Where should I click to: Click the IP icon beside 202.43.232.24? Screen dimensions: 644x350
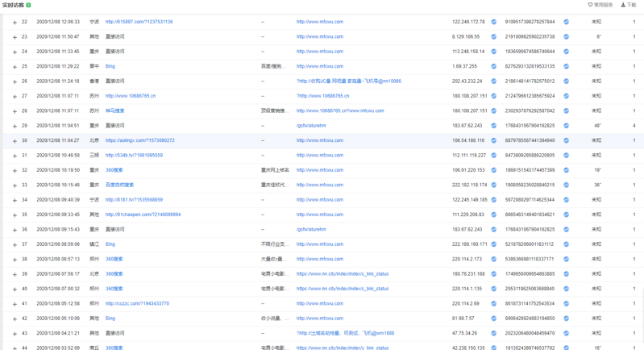point(494,81)
